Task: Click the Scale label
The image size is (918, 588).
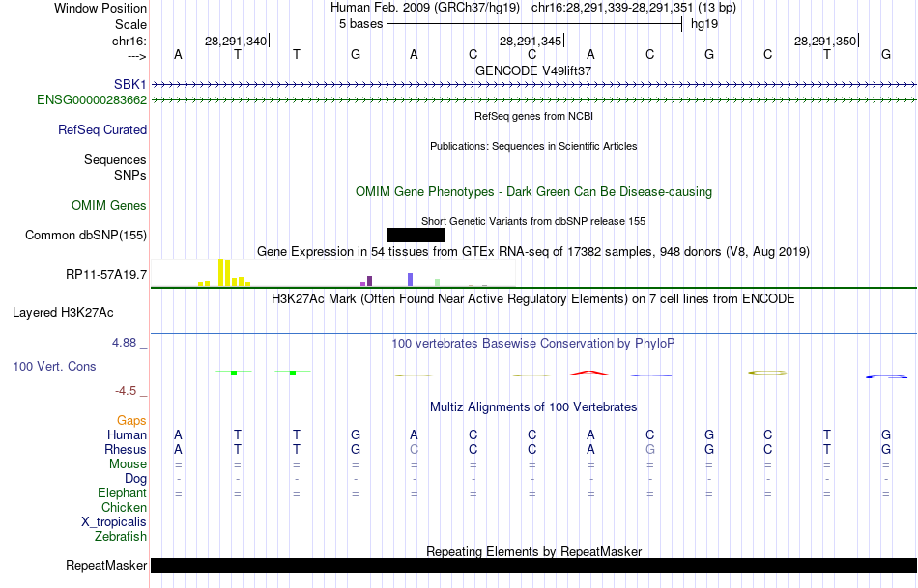Action: 131,24
